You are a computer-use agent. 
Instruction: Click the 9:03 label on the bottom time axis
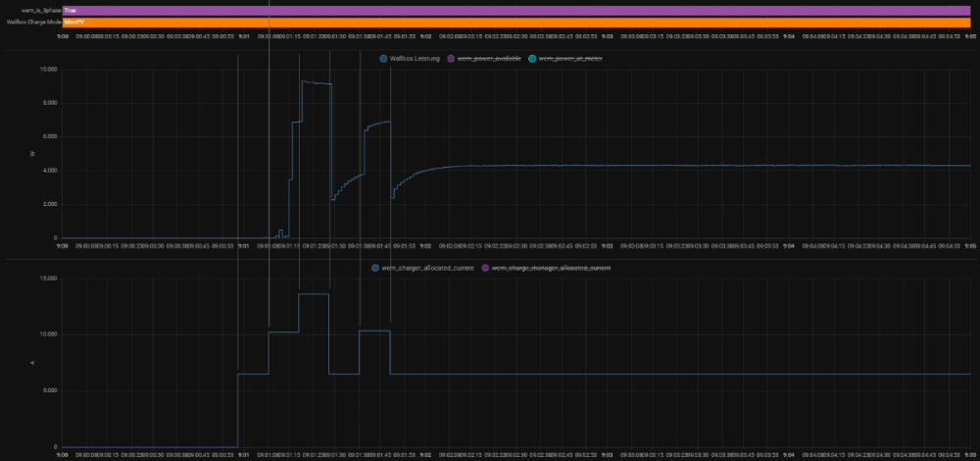pyautogui.click(x=608, y=454)
